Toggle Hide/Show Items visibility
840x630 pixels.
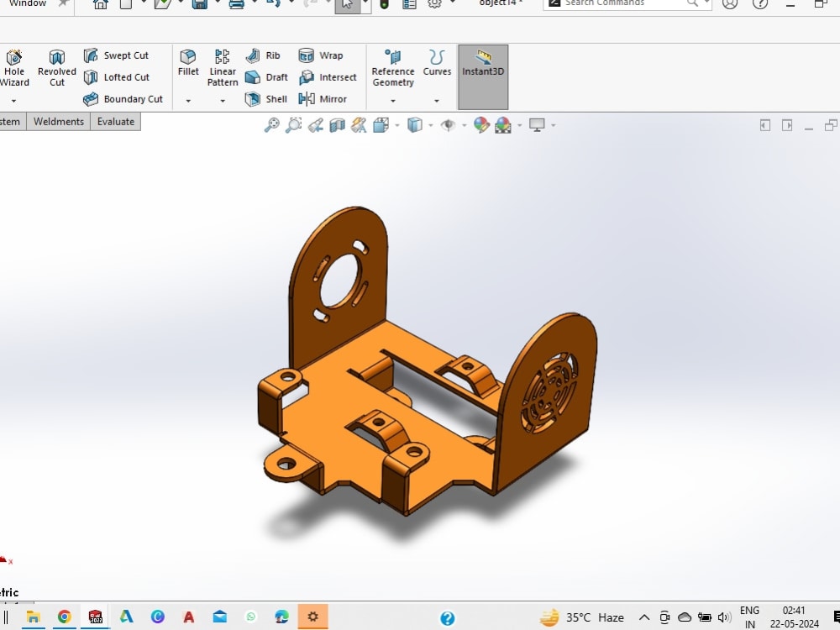449,124
